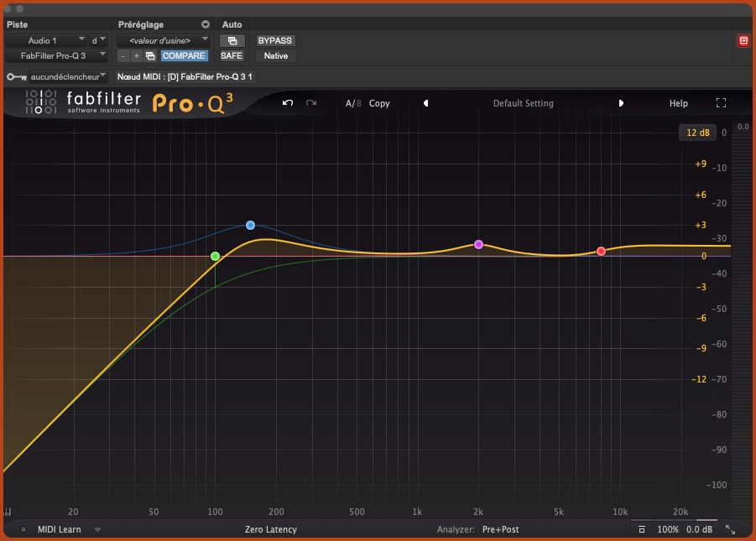Click the red target button at top right
The image size is (756, 541).
click(x=743, y=40)
